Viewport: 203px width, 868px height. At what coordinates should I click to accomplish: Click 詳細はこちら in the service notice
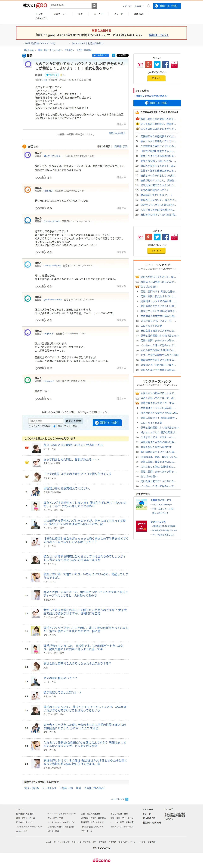click(159, 35)
